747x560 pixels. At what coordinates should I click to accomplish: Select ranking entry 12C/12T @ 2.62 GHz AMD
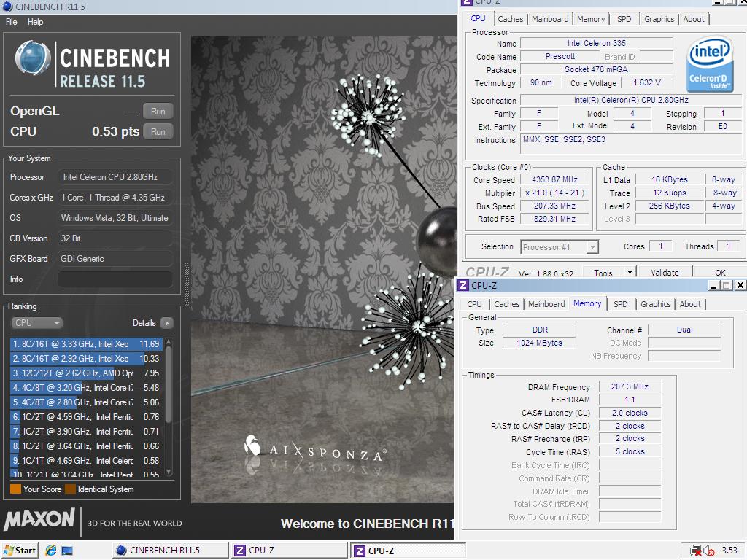86,373
